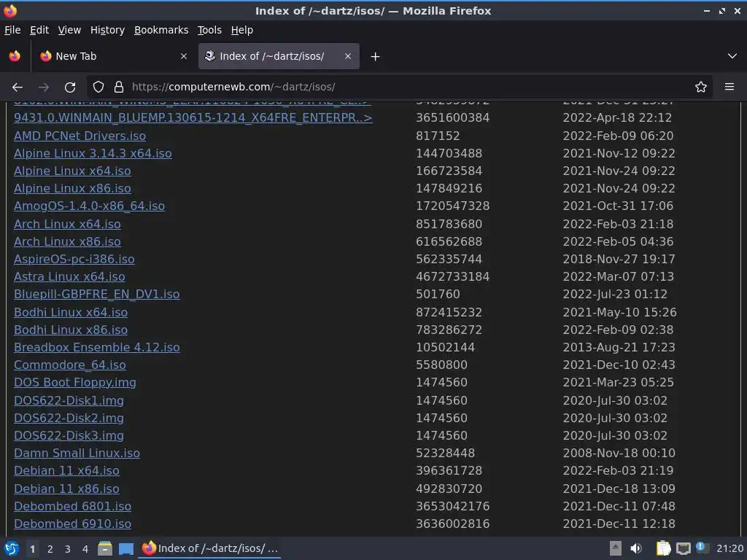Click the show desktop taskbar icon

(x=125, y=548)
